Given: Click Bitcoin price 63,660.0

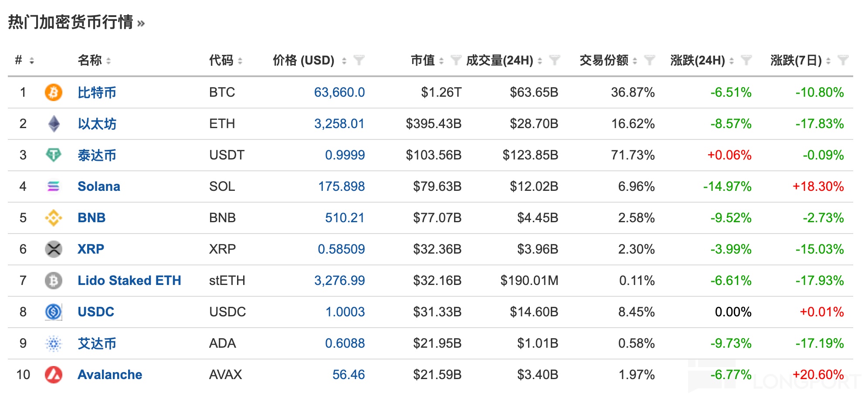Looking at the screenshot, I should pyautogui.click(x=339, y=92).
